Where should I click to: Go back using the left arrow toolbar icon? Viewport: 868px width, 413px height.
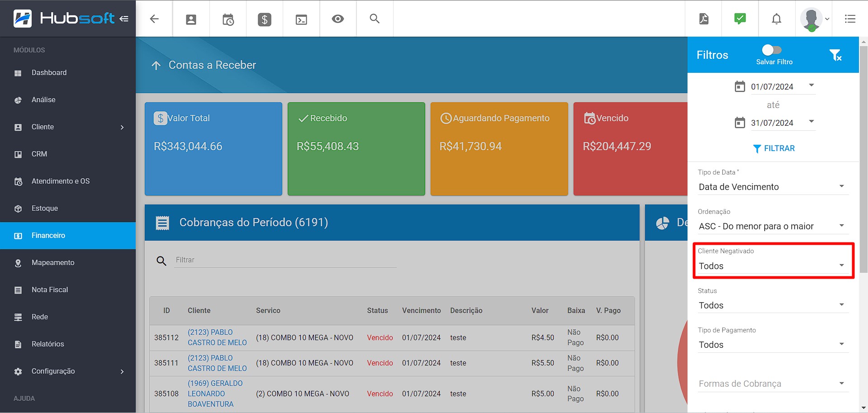(154, 19)
